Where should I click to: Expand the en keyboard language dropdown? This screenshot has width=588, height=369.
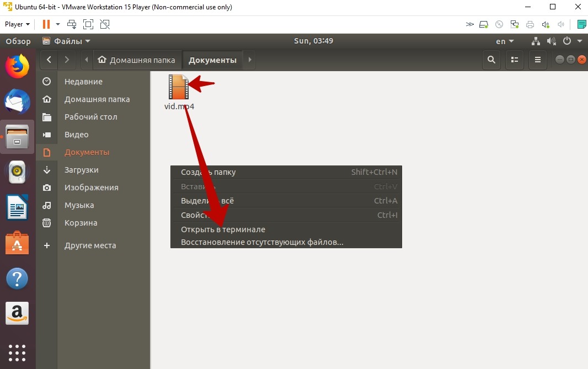click(x=505, y=41)
